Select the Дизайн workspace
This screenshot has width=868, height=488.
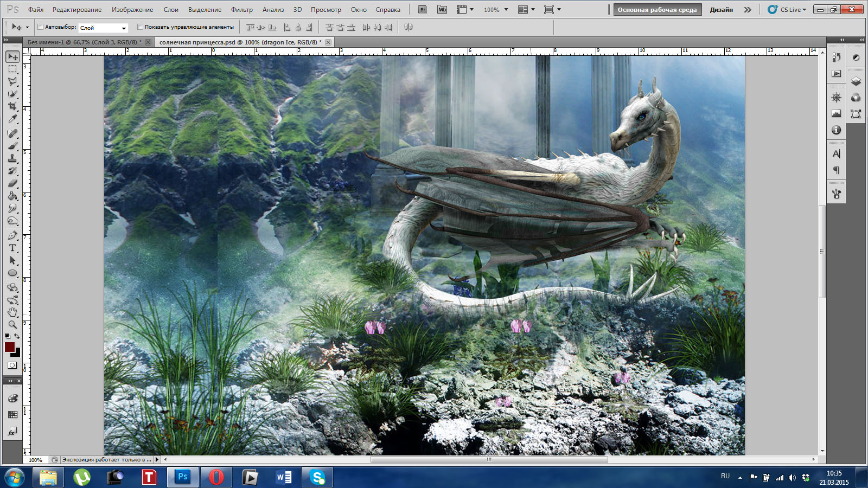(721, 10)
